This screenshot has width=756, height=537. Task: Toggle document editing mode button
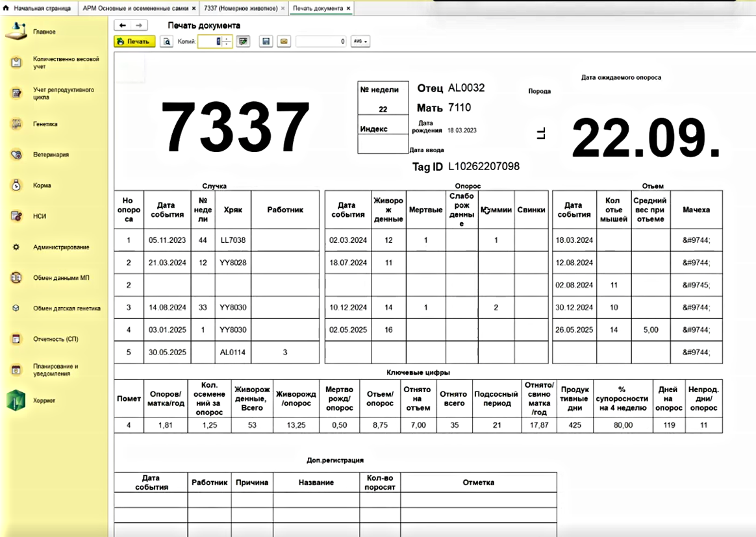tap(243, 42)
